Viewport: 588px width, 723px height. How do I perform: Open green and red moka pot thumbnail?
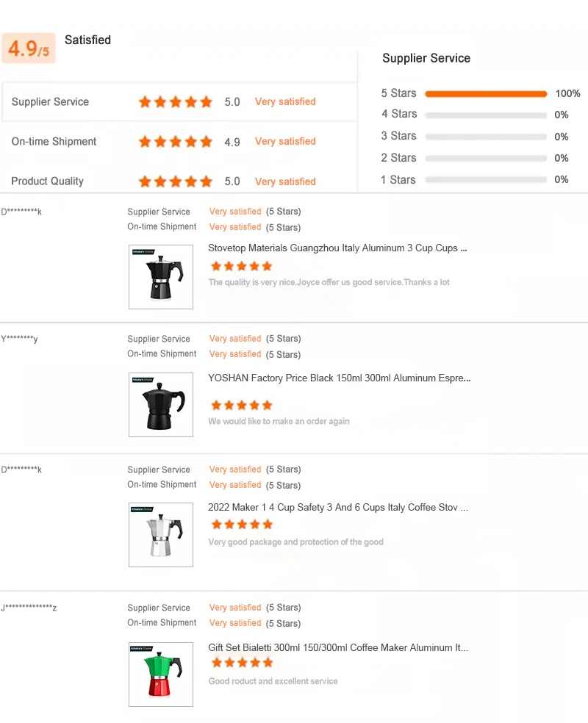(x=161, y=674)
